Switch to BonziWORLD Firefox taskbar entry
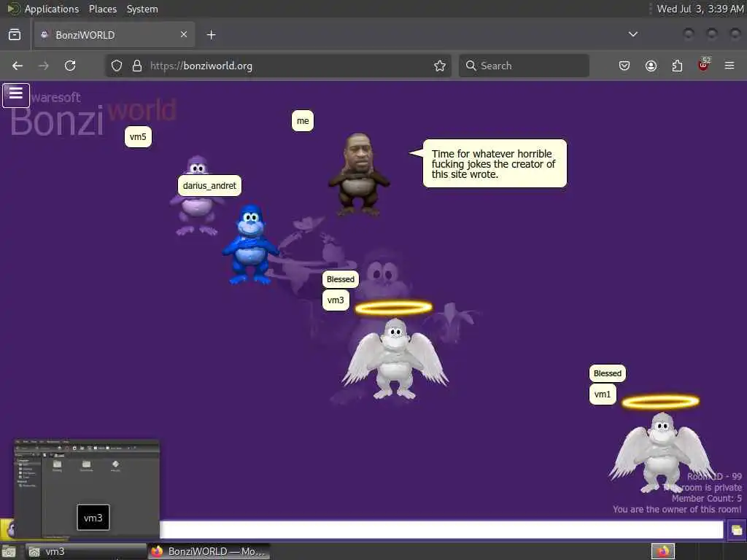 tap(209, 551)
